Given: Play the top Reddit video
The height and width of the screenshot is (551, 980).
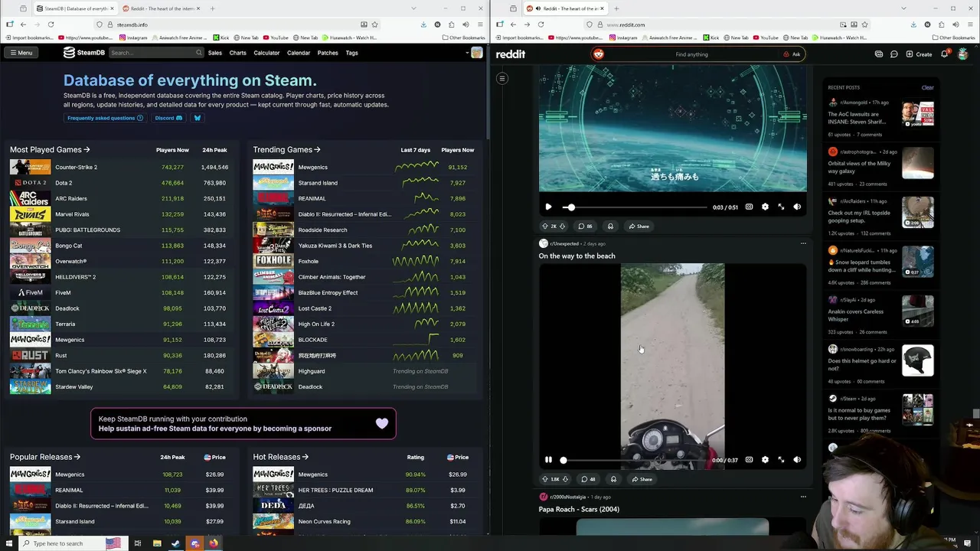Looking at the screenshot, I should click(548, 207).
